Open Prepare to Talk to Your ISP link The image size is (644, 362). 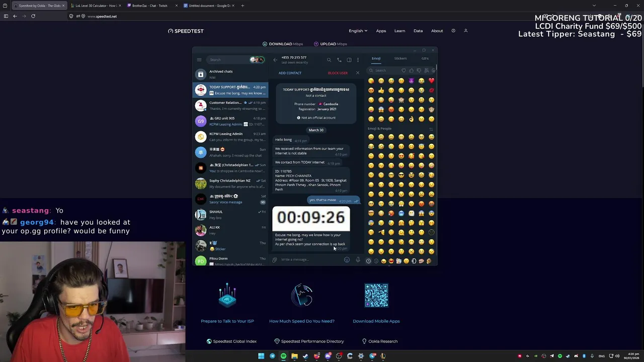coord(227,321)
